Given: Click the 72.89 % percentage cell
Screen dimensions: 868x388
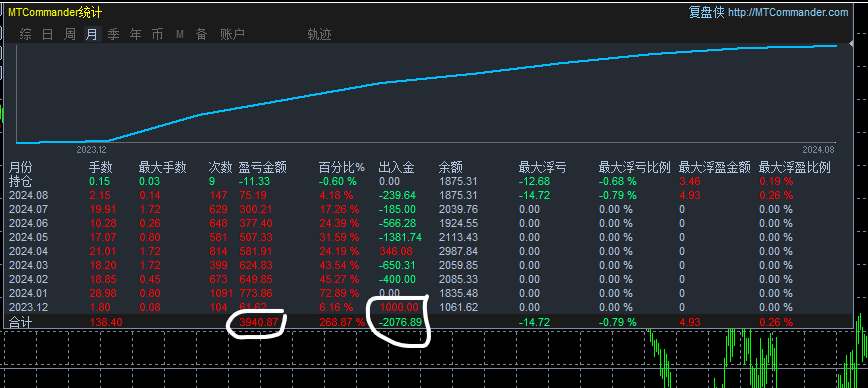Looking at the screenshot, I should click(339, 293).
